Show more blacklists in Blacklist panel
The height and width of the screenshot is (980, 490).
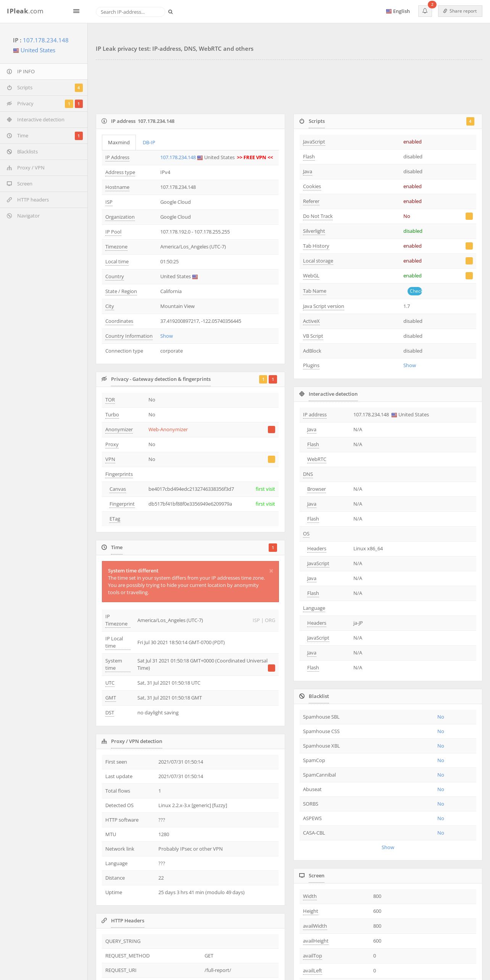point(388,847)
